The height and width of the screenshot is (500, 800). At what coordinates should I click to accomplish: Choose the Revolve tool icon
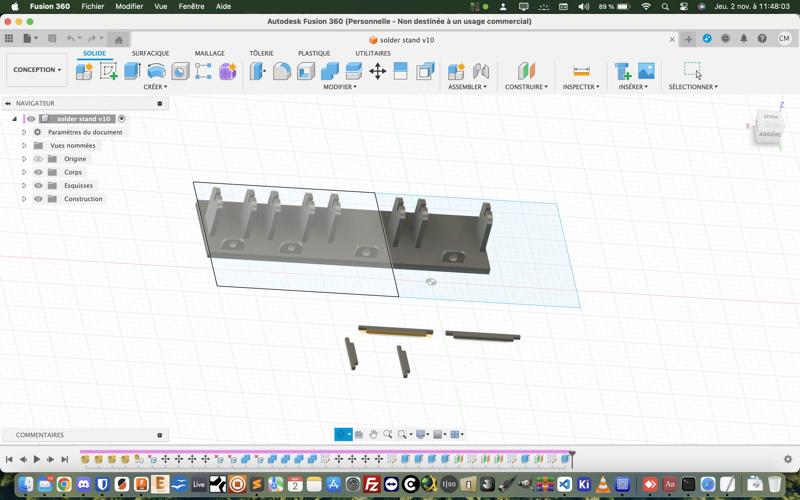[156, 71]
